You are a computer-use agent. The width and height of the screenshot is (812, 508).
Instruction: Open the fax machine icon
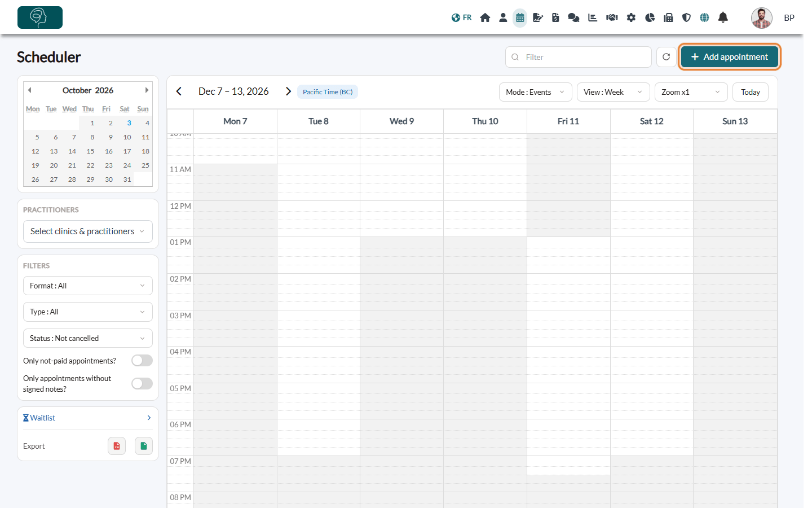pos(668,17)
